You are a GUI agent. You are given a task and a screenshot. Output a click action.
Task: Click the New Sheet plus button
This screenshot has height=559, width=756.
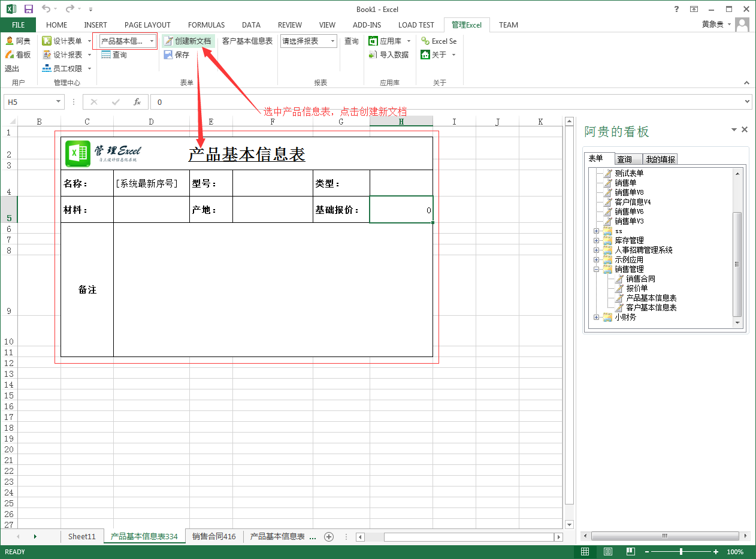tap(328, 537)
